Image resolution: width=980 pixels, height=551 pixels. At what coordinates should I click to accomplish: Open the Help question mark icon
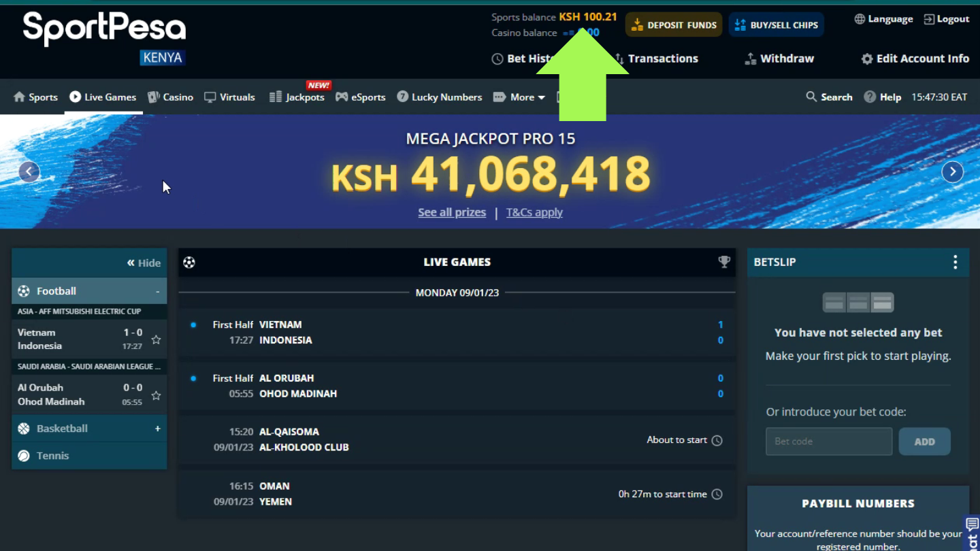(870, 97)
